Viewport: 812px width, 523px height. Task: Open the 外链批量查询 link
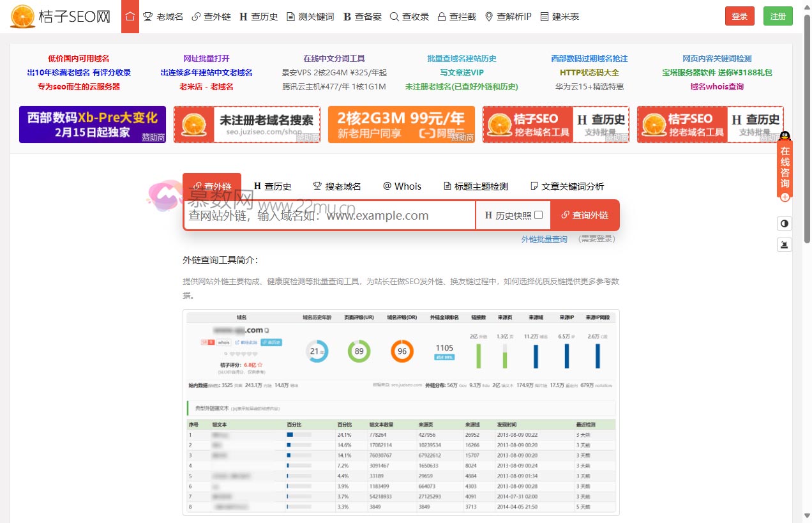click(x=544, y=238)
